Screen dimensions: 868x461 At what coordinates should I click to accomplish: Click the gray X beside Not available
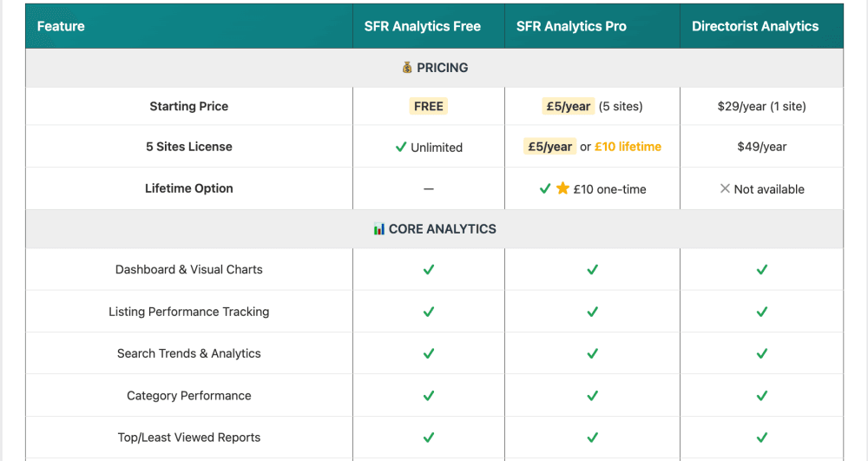click(x=725, y=188)
